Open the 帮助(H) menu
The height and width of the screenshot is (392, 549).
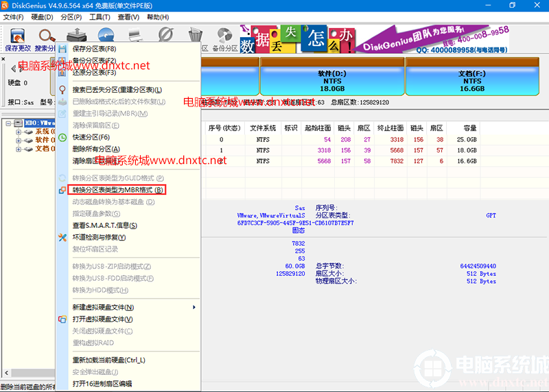(158, 17)
